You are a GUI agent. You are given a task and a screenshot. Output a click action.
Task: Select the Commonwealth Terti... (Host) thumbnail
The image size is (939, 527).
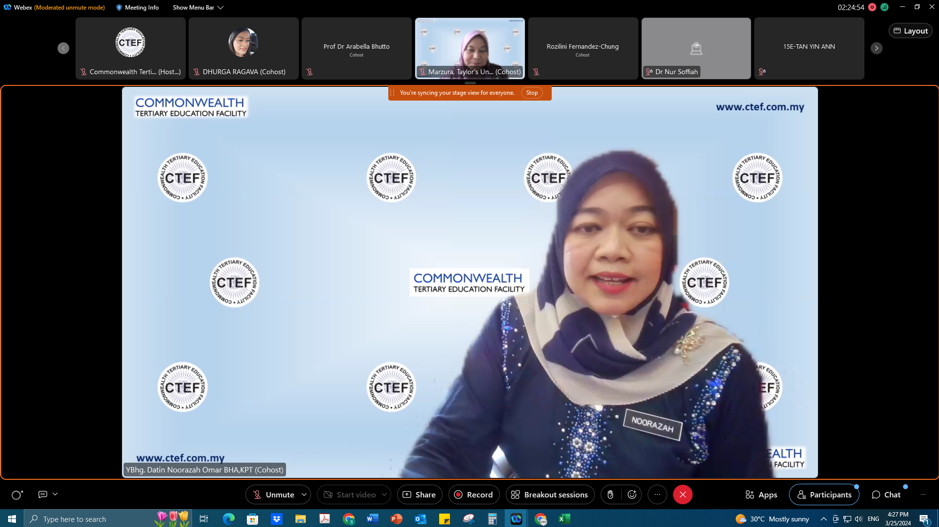tap(131, 48)
